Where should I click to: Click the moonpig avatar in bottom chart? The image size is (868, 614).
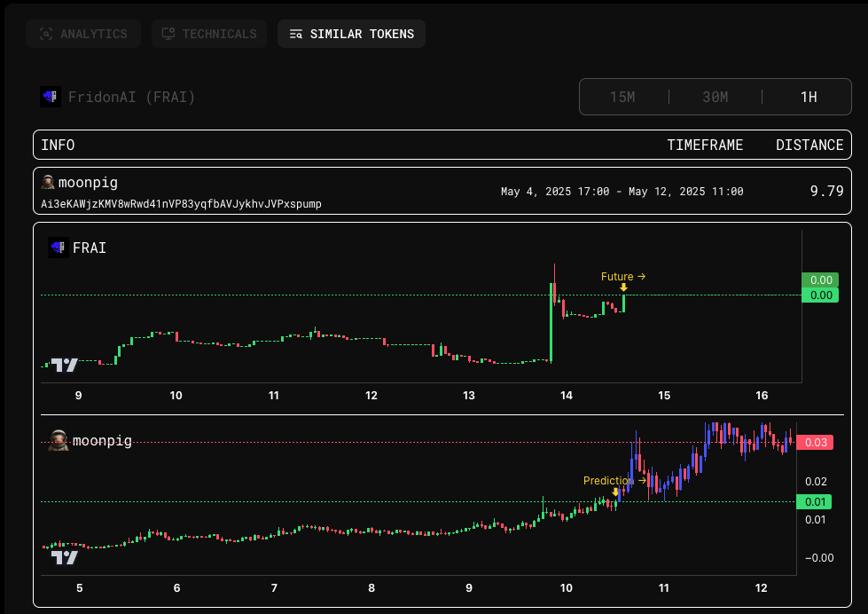click(x=59, y=441)
